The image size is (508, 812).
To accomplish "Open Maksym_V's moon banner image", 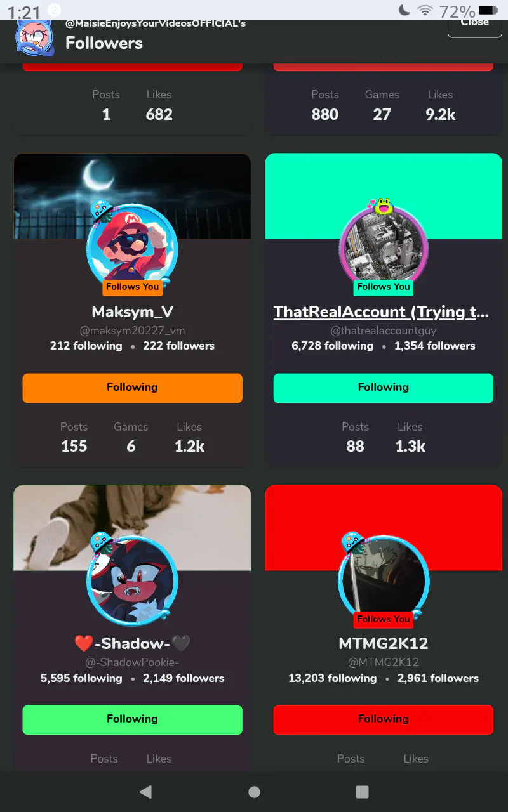I will click(132, 196).
